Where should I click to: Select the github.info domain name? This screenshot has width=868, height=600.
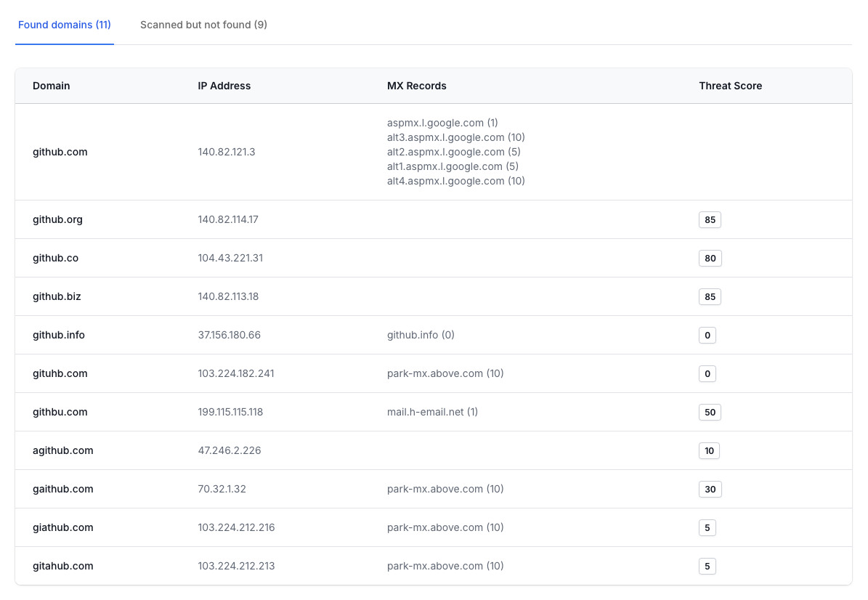pyautogui.click(x=59, y=335)
